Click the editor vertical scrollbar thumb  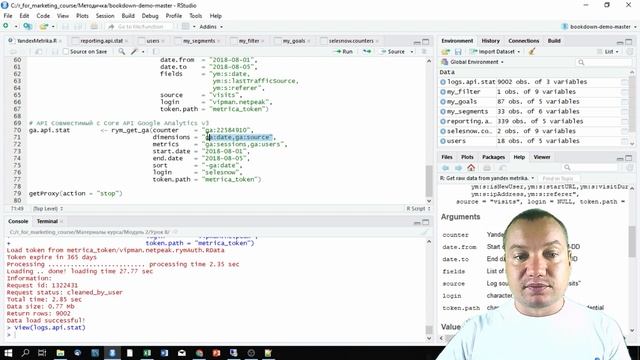(429, 181)
